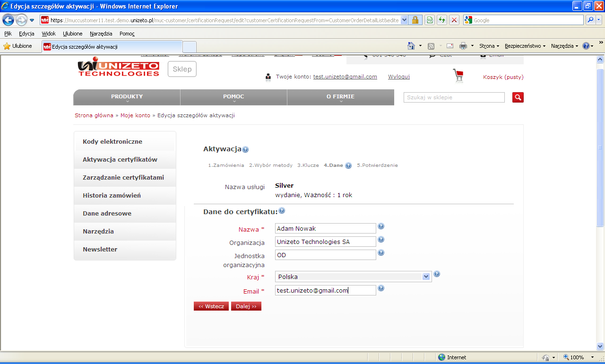Click the Print icon in command bar

(463, 46)
